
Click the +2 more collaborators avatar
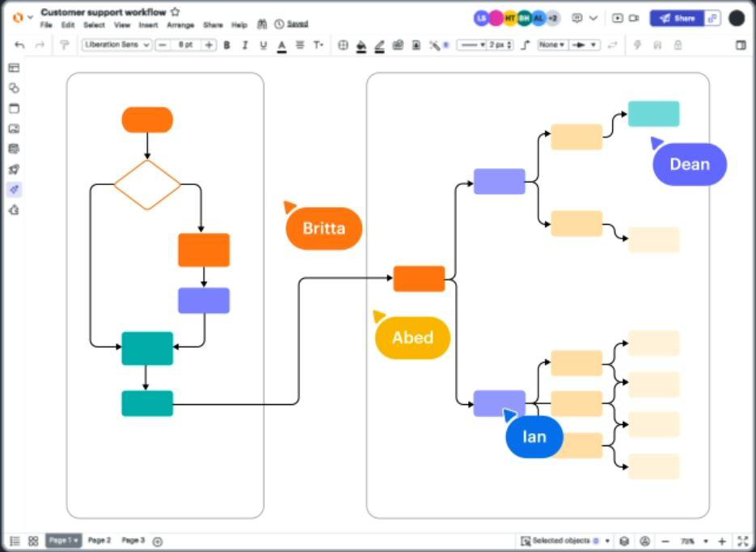pyautogui.click(x=552, y=19)
